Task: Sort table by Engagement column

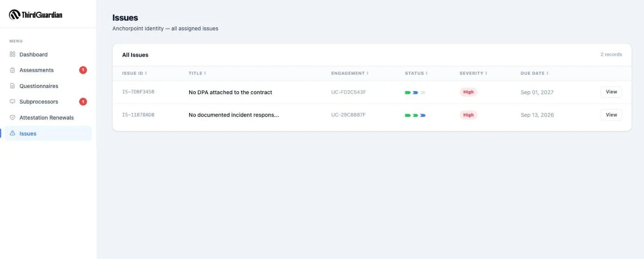Action: pyautogui.click(x=350, y=73)
